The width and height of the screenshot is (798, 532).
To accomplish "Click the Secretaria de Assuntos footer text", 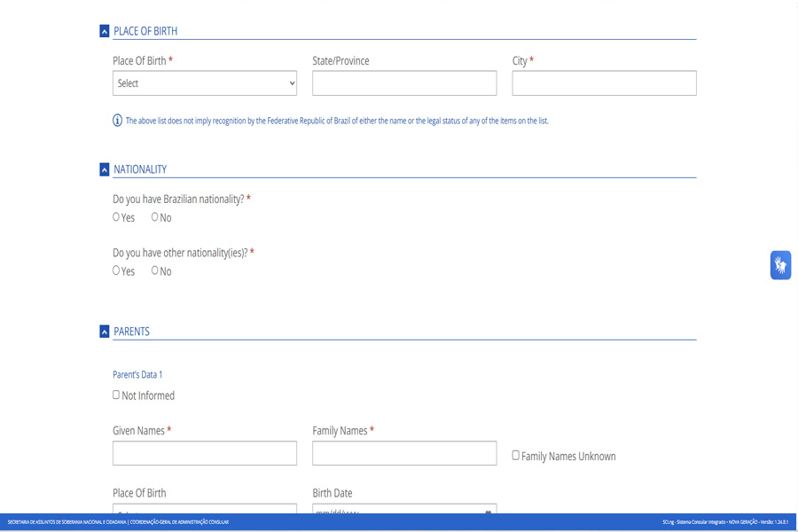I will point(118,522).
